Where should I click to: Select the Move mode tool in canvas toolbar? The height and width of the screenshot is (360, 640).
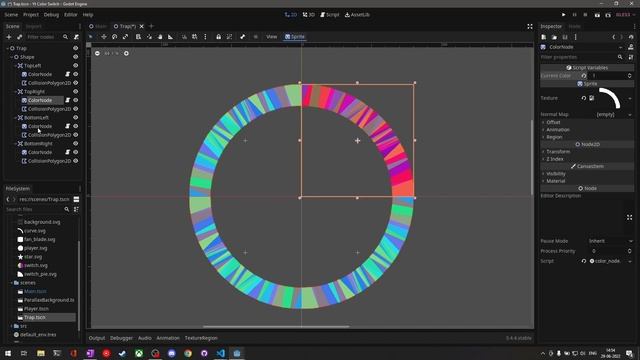click(x=104, y=37)
